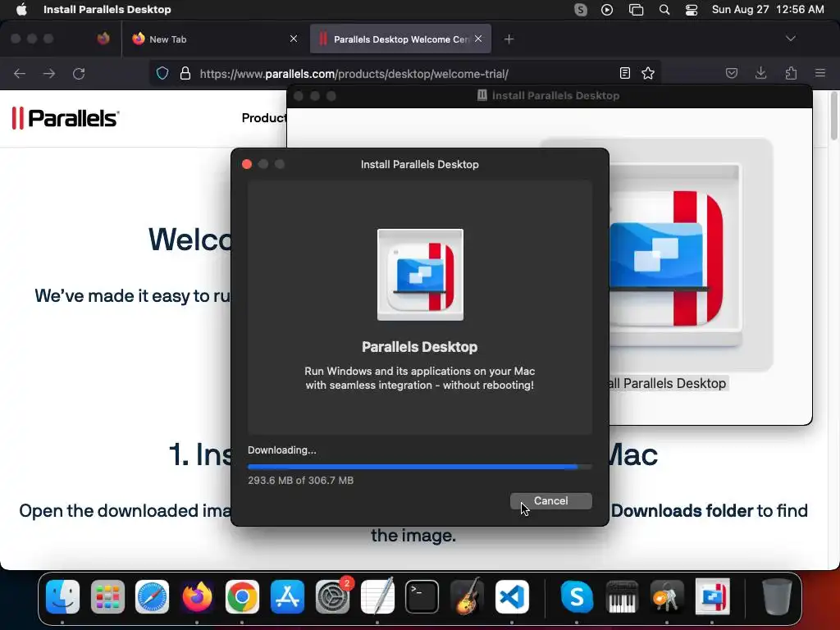This screenshot has width=840, height=630.
Task: Click the Parallels installer icon in the Dock
Action: 712,596
